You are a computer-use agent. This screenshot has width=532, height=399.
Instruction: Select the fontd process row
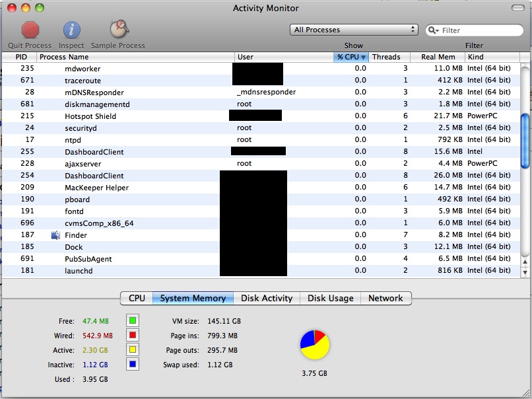pos(261,211)
